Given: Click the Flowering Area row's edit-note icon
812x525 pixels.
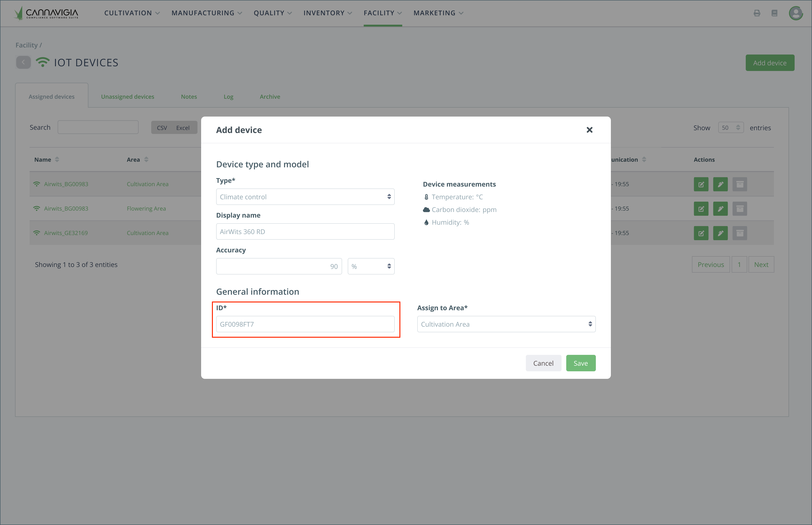Looking at the screenshot, I should [x=701, y=209].
